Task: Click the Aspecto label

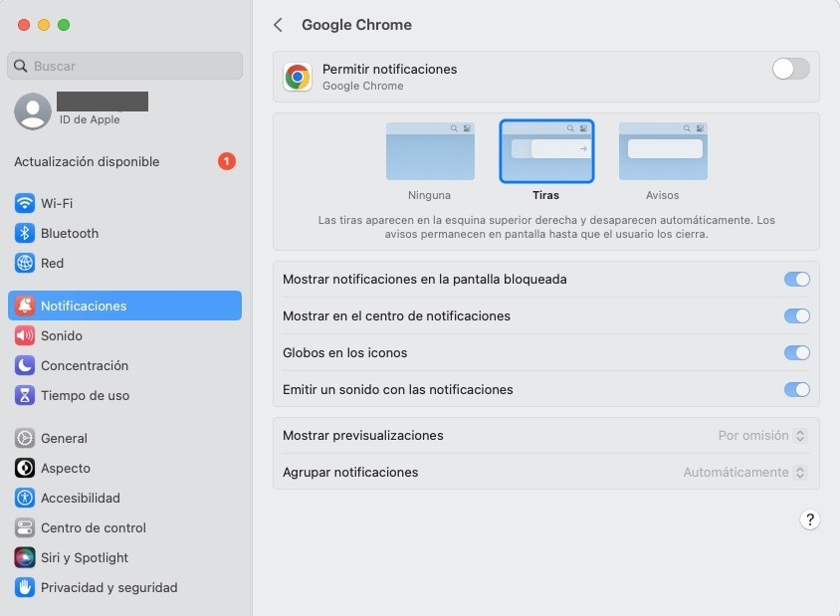Action: pyautogui.click(x=66, y=469)
